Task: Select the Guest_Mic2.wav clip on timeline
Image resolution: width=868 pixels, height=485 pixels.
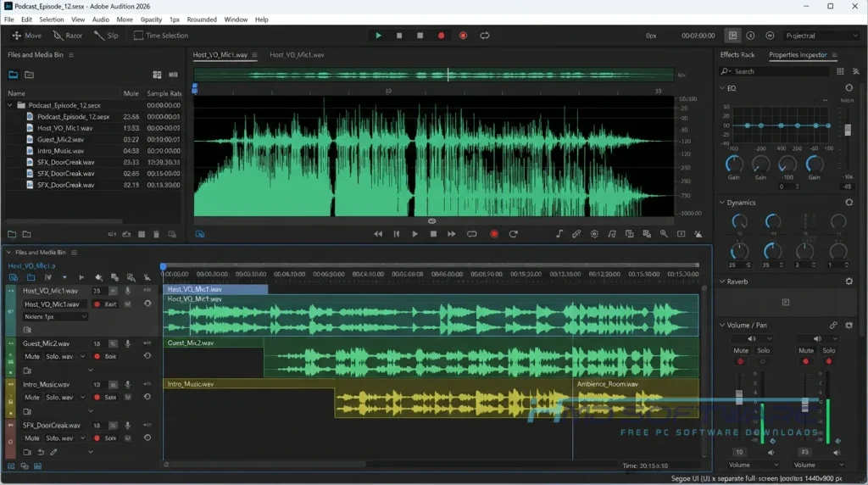Action: [481, 358]
